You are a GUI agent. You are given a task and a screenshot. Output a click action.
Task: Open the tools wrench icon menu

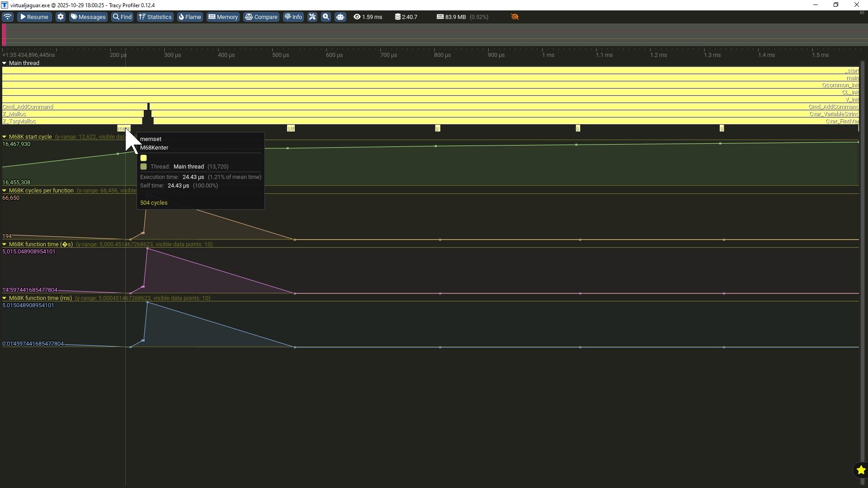pos(312,17)
